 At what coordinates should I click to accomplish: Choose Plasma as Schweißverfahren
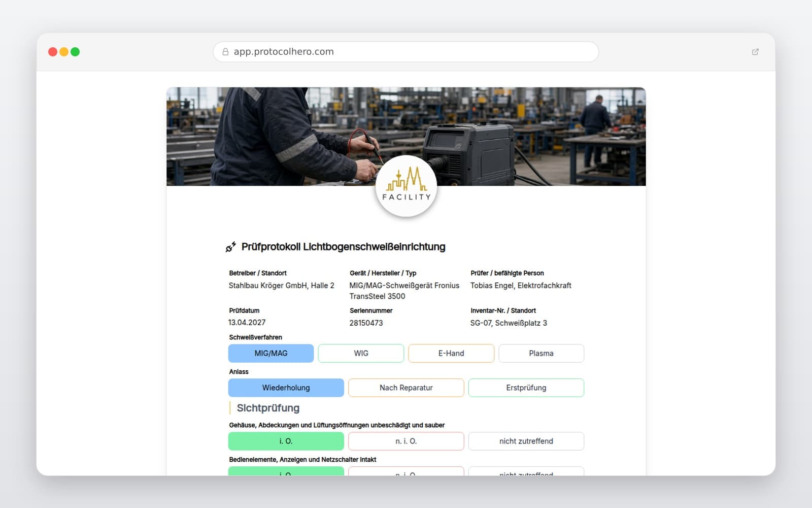tap(541, 354)
